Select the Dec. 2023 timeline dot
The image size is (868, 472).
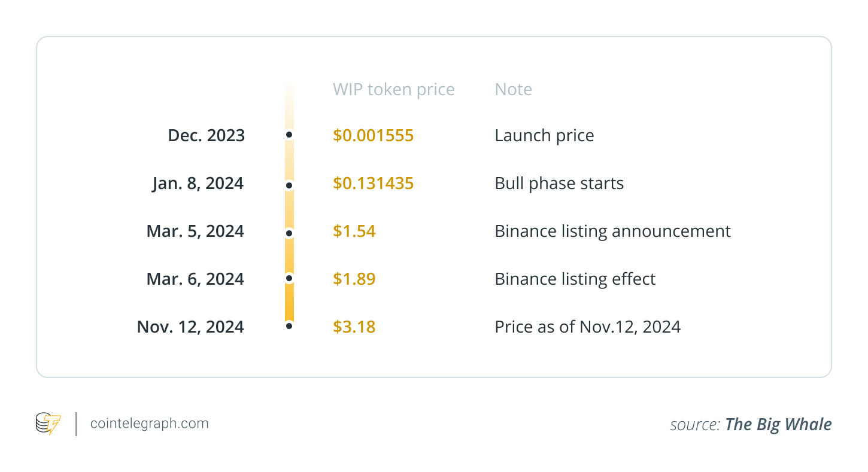tap(289, 135)
